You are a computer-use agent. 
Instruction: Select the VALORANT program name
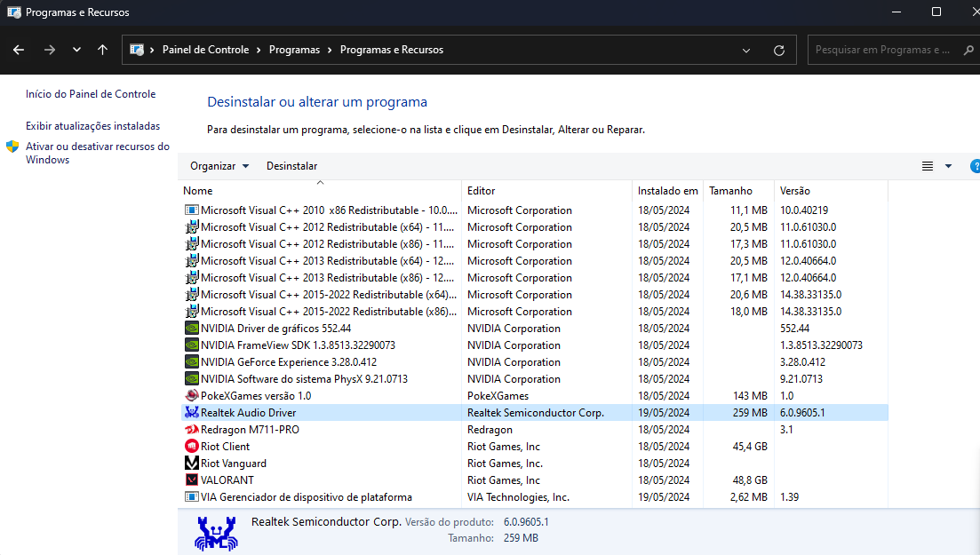pyautogui.click(x=227, y=480)
